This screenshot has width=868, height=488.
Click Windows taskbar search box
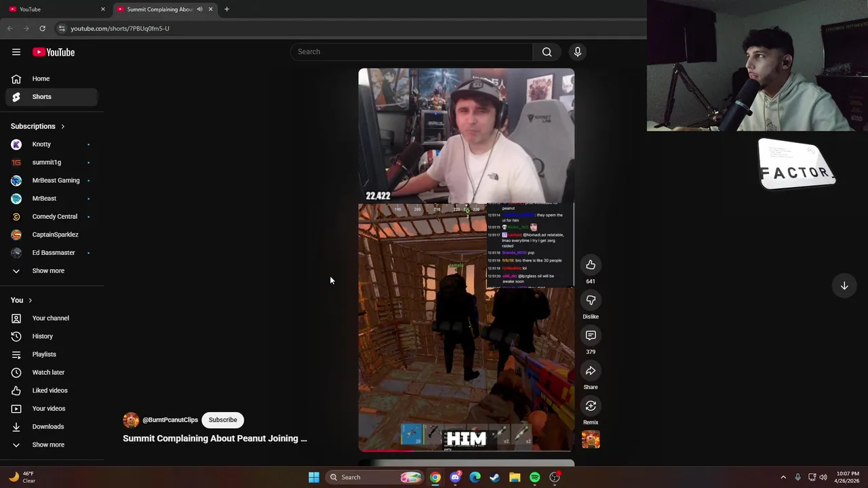click(374, 477)
